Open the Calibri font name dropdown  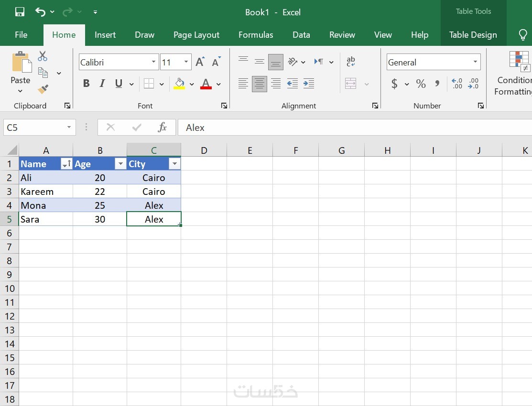click(x=153, y=62)
